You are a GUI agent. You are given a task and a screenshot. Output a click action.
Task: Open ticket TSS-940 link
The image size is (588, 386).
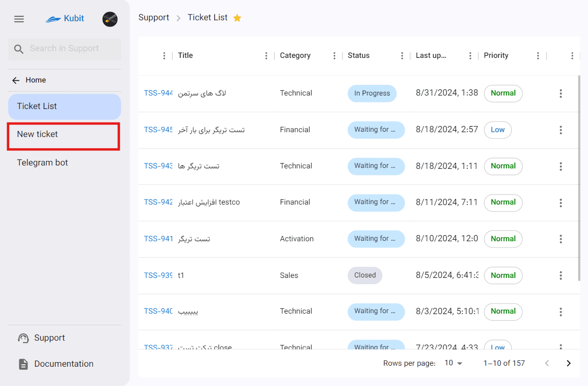click(x=159, y=312)
